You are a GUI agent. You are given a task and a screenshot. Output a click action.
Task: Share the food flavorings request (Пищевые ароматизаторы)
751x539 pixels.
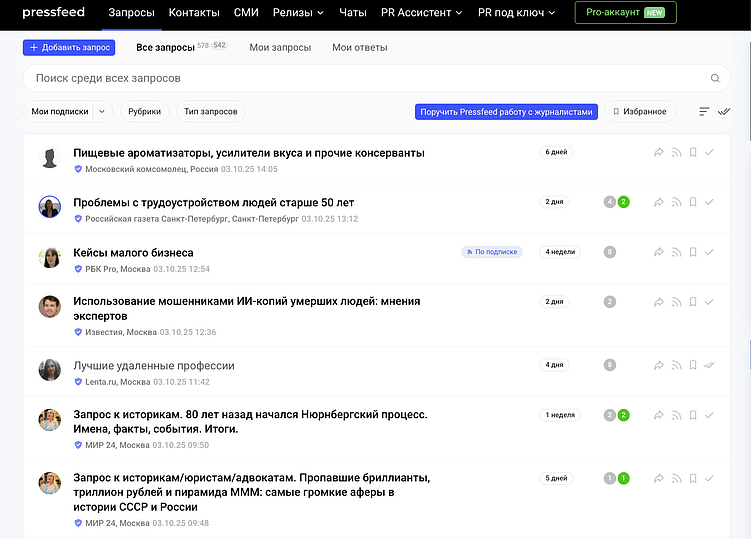point(659,152)
